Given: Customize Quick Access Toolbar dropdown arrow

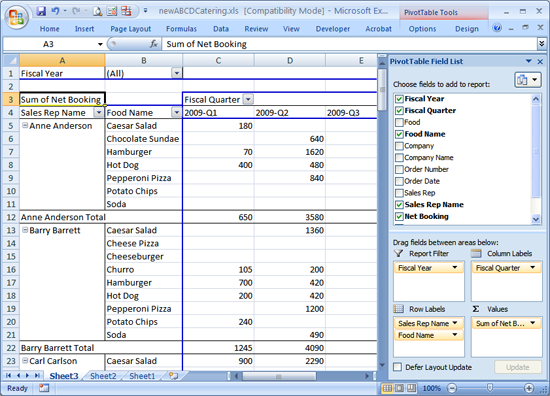Looking at the screenshot, I should click(x=145, y=11).
